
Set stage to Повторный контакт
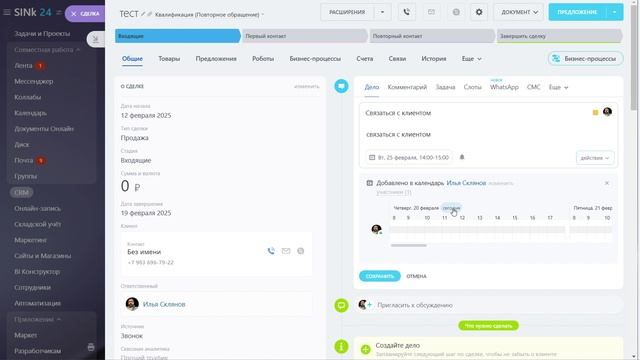tap(432, 36)
